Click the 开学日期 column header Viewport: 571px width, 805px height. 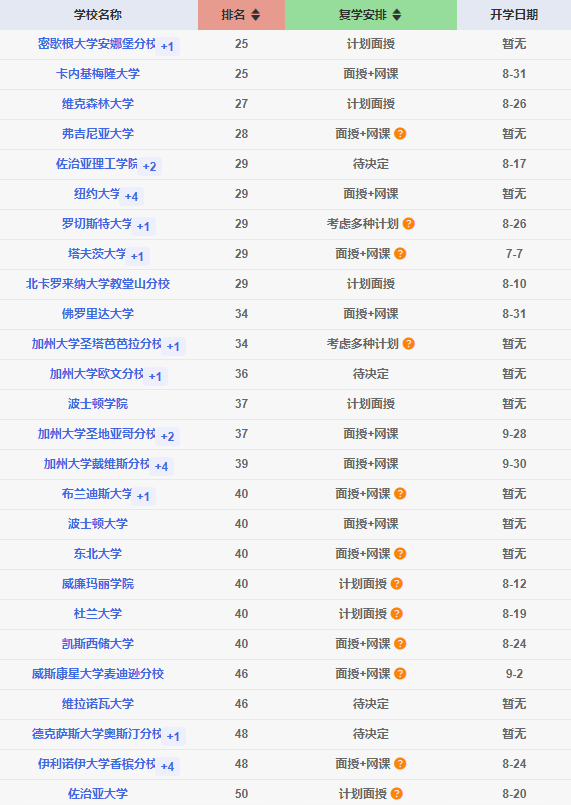514,15
